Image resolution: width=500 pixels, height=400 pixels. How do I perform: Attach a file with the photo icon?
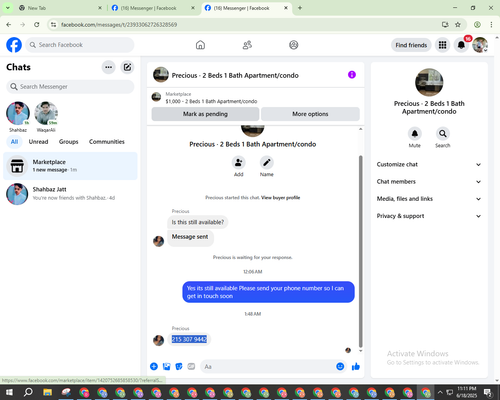(x=166, y=367)
